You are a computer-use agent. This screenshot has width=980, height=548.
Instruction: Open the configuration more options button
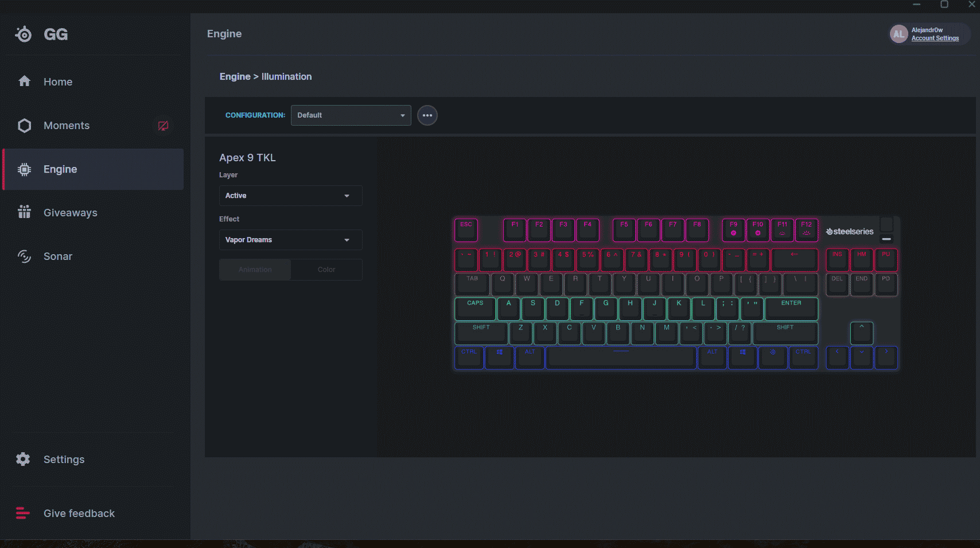427,115
